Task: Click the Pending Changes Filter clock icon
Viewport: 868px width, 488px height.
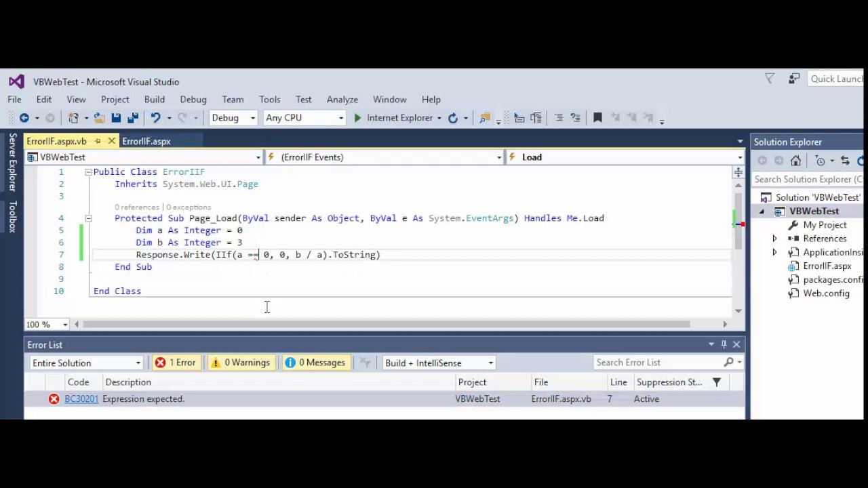Action: (821, 161)
